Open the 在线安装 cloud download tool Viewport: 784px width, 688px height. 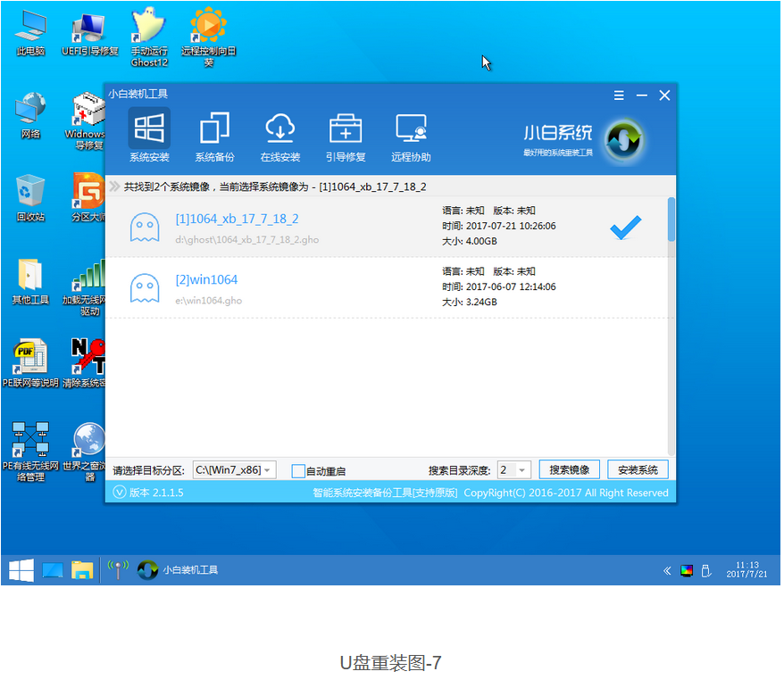[x=280, y=128]
